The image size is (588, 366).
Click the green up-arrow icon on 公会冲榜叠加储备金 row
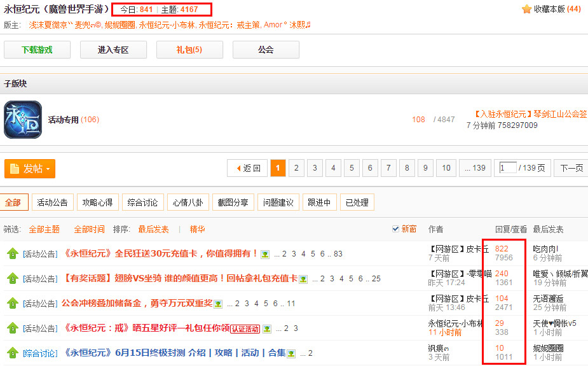point(12,304)
